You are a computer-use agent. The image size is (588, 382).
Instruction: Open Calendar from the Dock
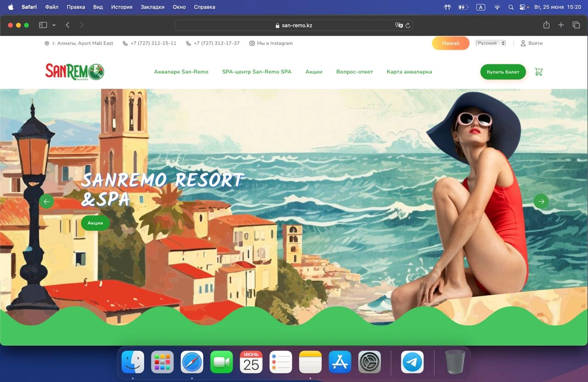pos(251,362)
